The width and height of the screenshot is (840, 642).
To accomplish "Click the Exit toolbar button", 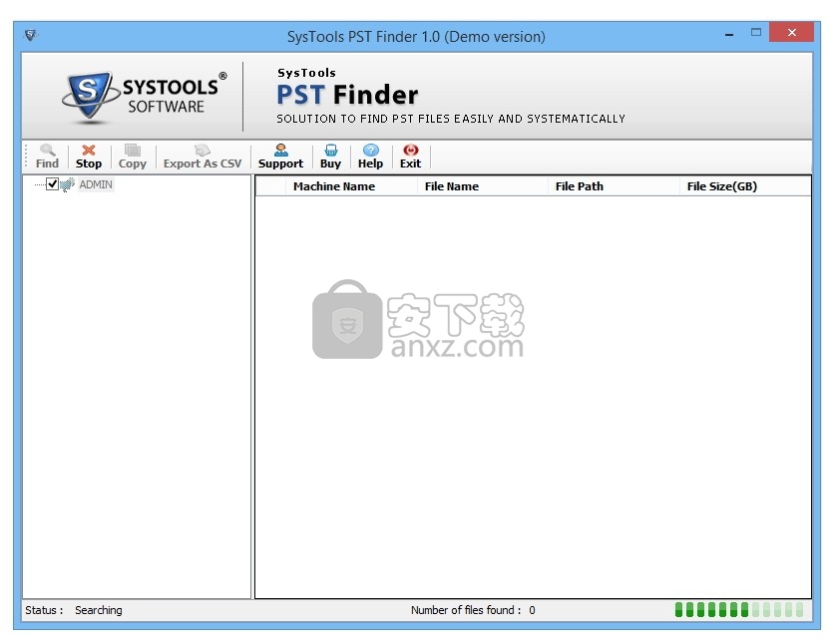I will (410, 157).
